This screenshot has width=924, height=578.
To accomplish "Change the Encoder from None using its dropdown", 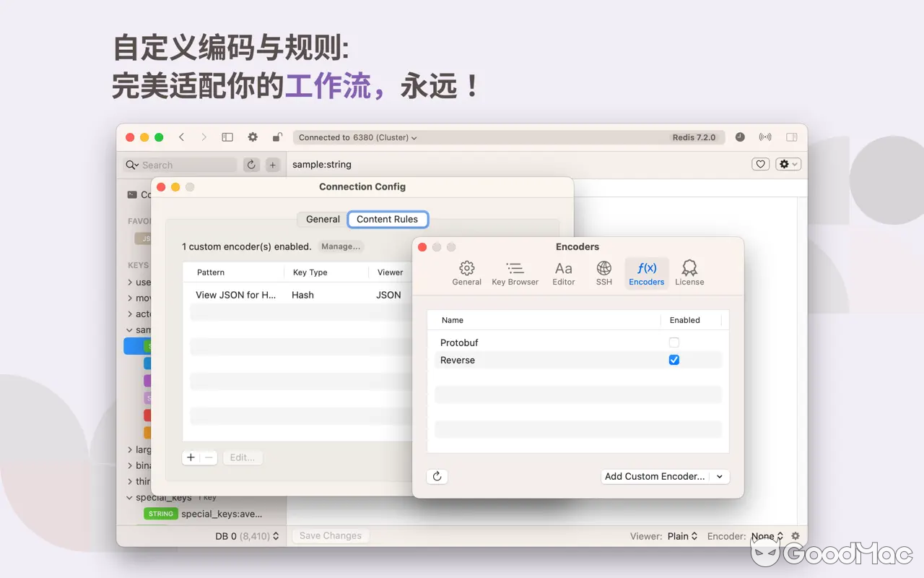I will [x=767, y=535].
